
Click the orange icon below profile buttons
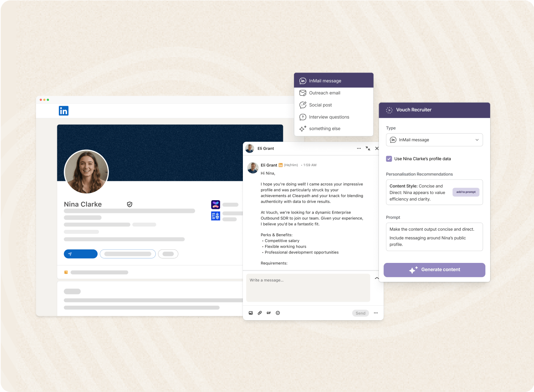coord(66,272)
